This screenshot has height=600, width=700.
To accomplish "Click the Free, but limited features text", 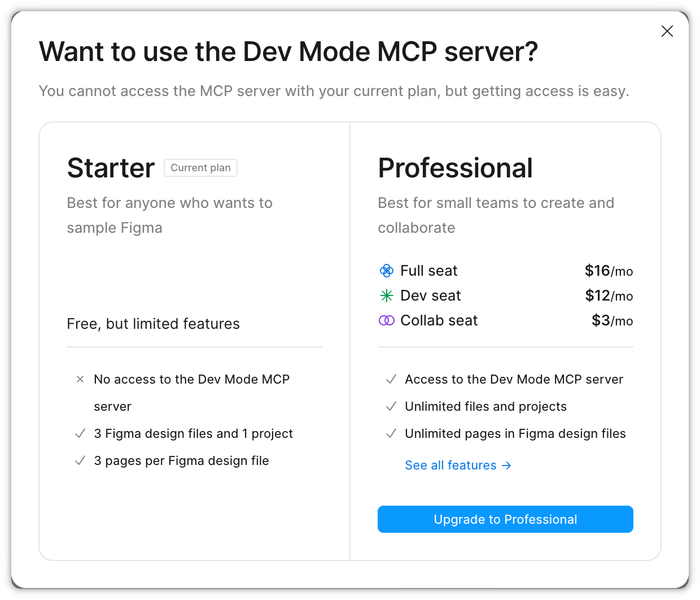I will click(153, 324).
